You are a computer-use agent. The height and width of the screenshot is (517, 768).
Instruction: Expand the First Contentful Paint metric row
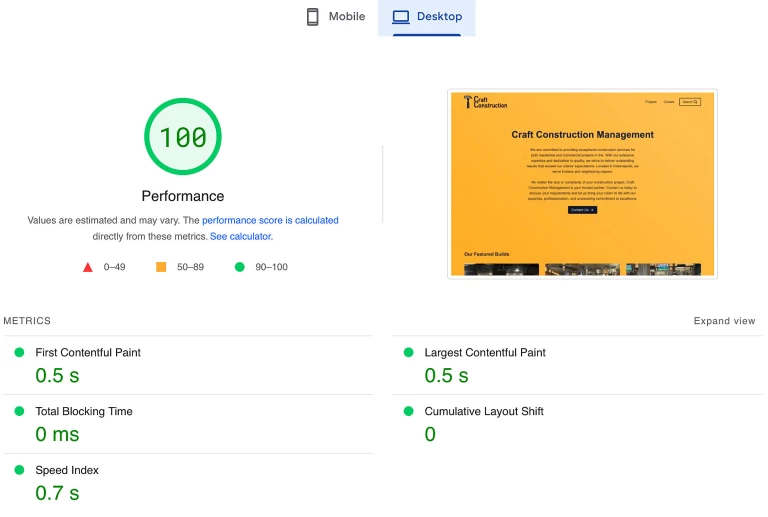(x=88, y=353)
